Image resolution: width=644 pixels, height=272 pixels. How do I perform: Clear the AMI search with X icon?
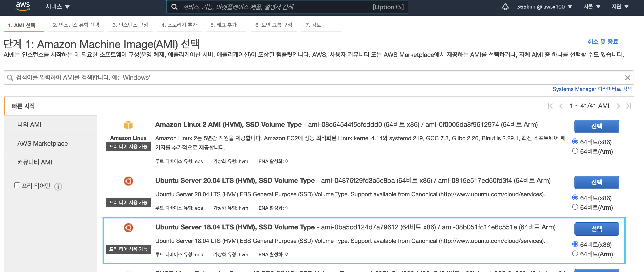coord(627,78)
